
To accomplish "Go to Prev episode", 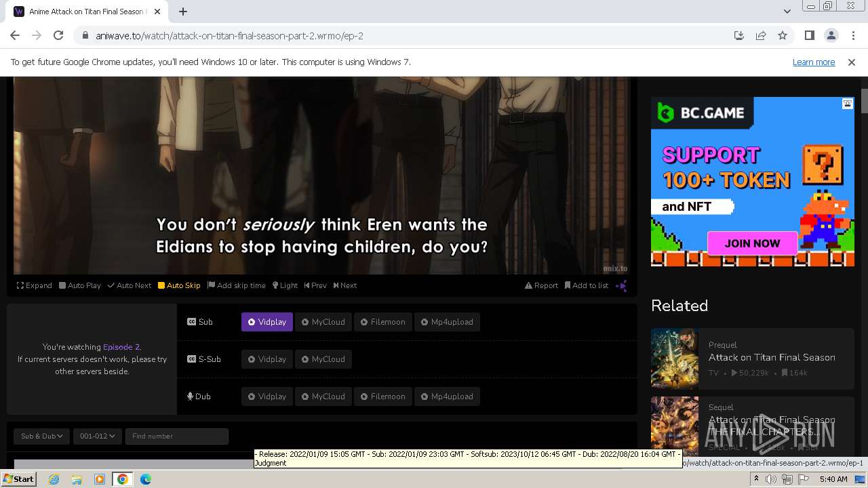I will pos(315,285).
